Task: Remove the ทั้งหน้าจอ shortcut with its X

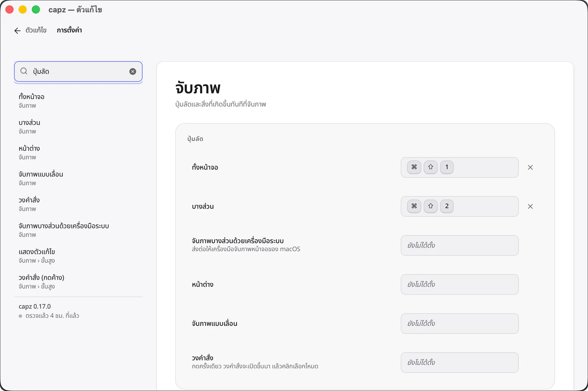Action: click(530, 167)
